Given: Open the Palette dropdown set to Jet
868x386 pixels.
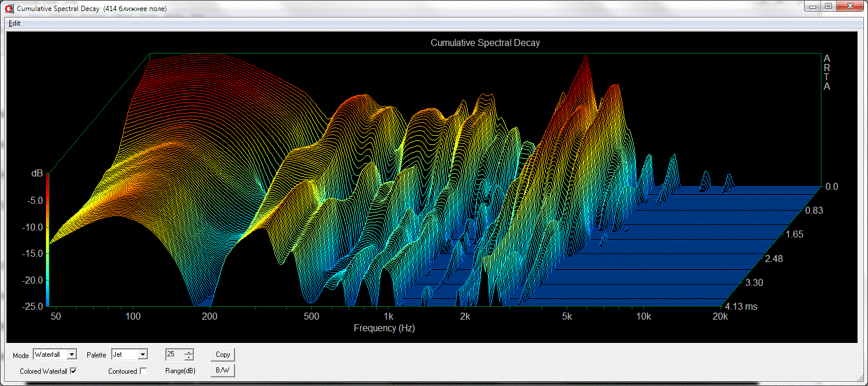Looking at the screenshot, I should point(143,354).
